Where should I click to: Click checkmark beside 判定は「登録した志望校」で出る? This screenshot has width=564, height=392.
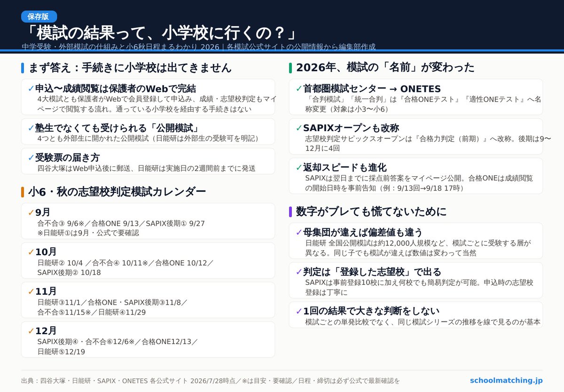(x=299, y=272)
